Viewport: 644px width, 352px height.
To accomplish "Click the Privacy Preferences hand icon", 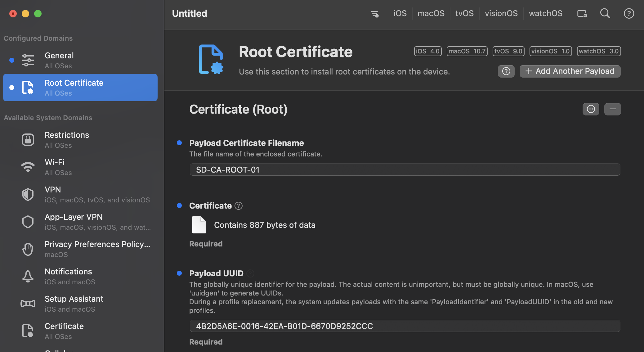I will click(x=28, y=249).
